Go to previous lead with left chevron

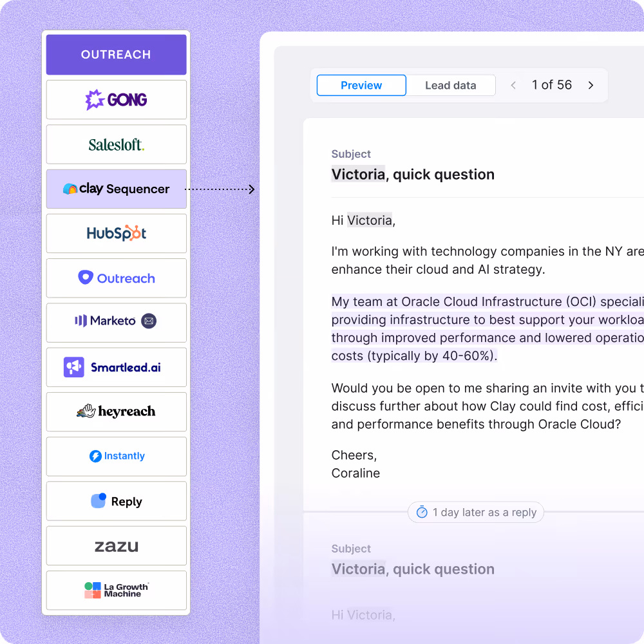(x=513, y=86)
